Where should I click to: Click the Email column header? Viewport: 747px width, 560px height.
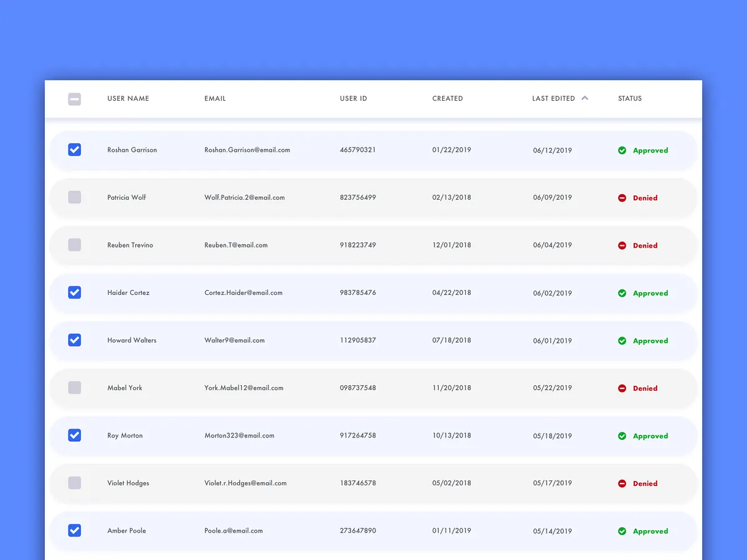[215, 98]
